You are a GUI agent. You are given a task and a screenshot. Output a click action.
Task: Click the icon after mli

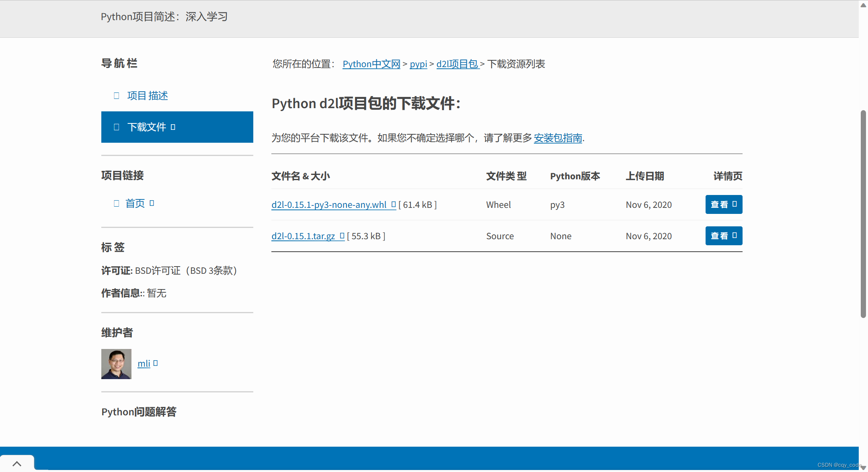pos(156,363)
